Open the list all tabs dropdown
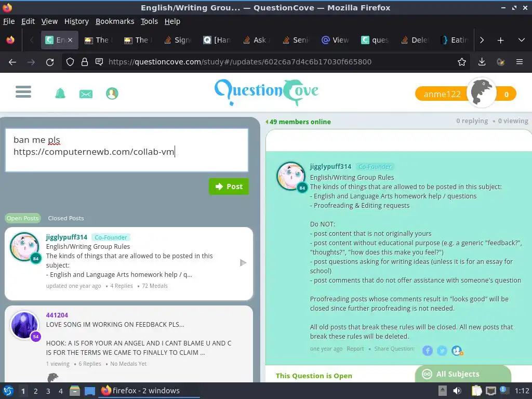The width and height of the screenshot is (532, 399). point(522,40)
